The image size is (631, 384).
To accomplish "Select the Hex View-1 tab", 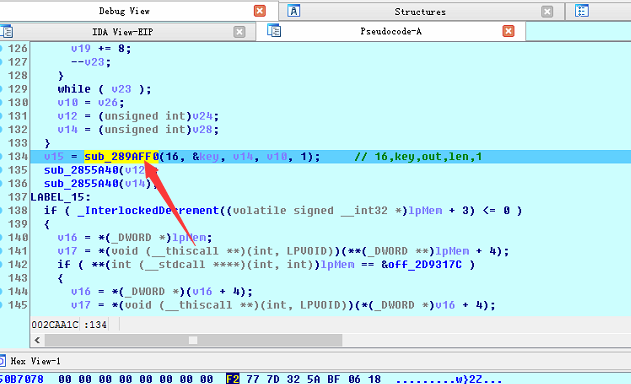I will (36, 361).
